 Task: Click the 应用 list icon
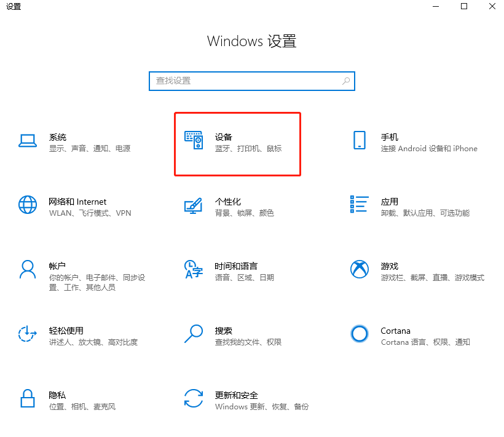pos(360,204)
